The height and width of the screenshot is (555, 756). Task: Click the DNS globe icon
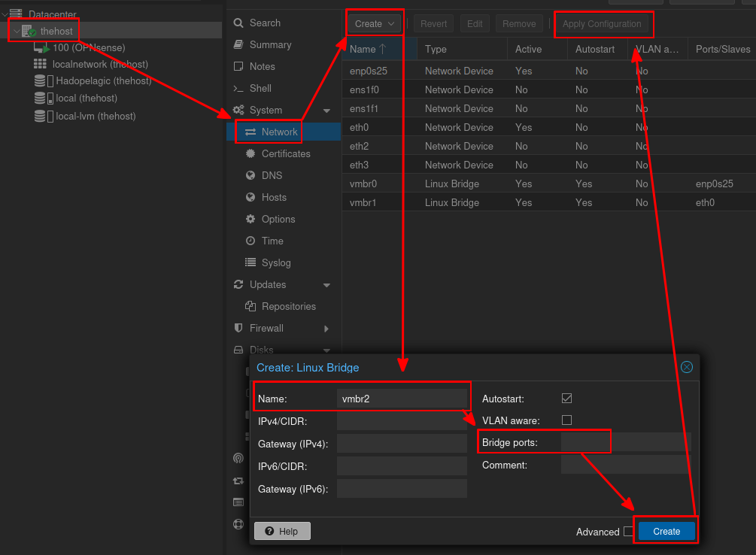[x=250, y=175]
